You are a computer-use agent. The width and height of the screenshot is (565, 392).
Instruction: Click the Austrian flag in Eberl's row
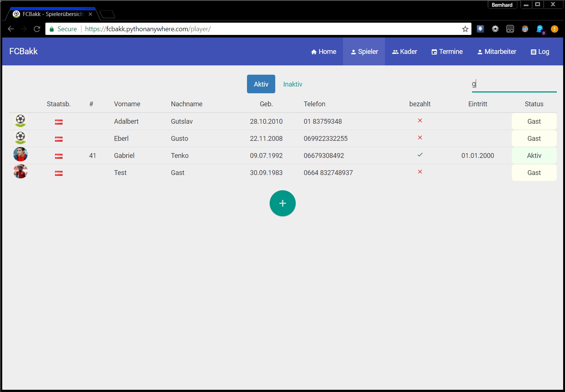click(59, 139)
